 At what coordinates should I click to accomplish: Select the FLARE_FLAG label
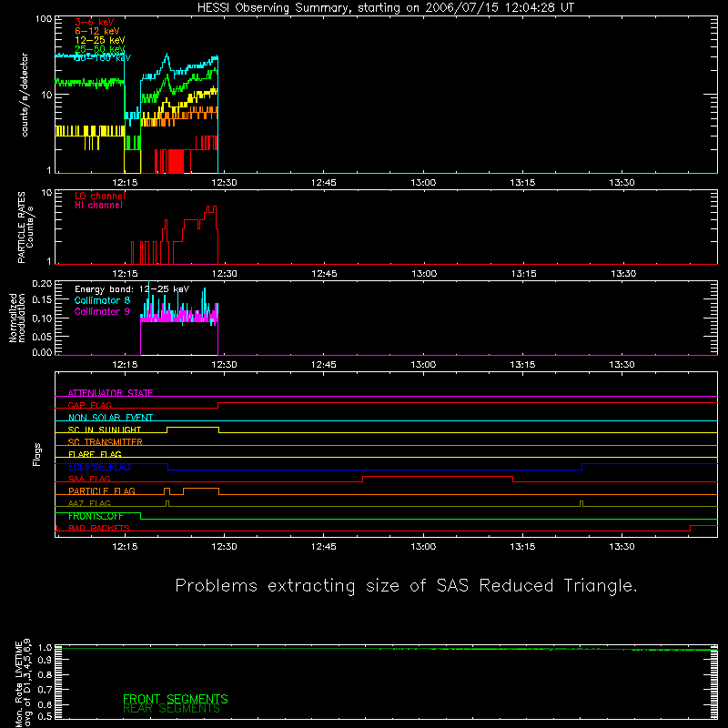pos(95,454)
